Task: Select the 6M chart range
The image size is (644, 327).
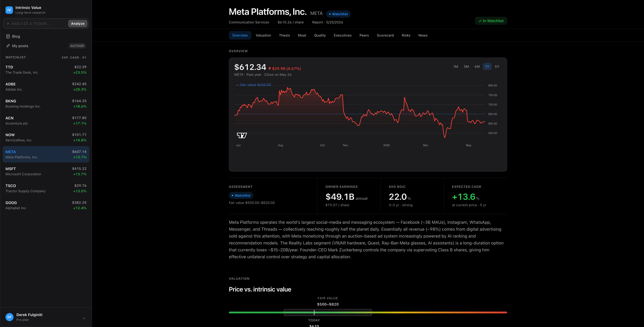Action: point(477,66)
